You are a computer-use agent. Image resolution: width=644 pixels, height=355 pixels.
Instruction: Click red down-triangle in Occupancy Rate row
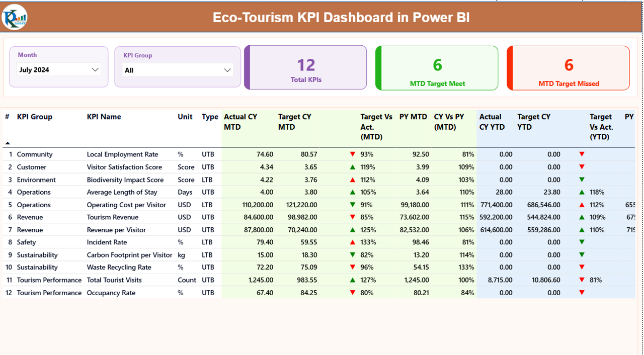coord(352,292)
